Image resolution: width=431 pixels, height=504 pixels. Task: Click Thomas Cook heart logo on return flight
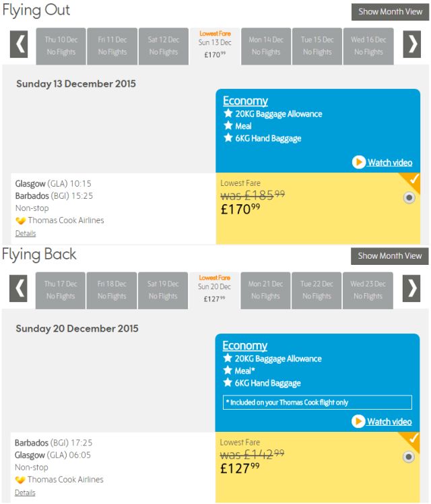(20, 480)
